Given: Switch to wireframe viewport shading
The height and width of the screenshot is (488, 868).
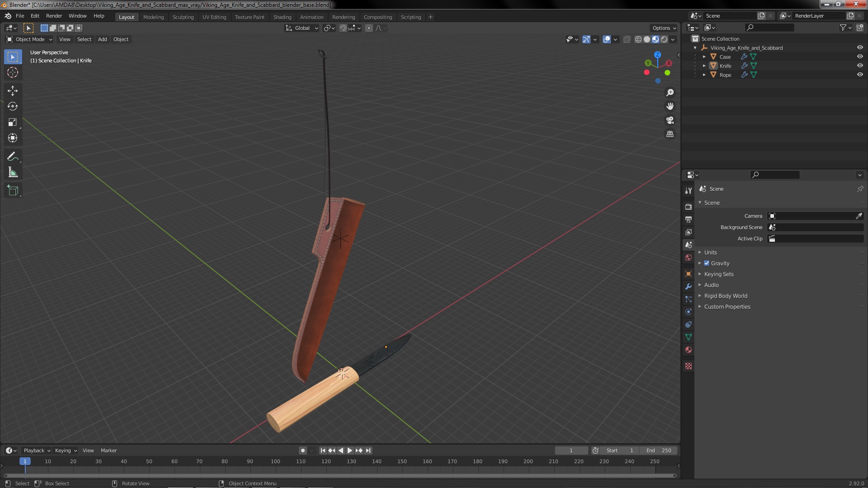Looking at the screenshot, I should point(638,40).
